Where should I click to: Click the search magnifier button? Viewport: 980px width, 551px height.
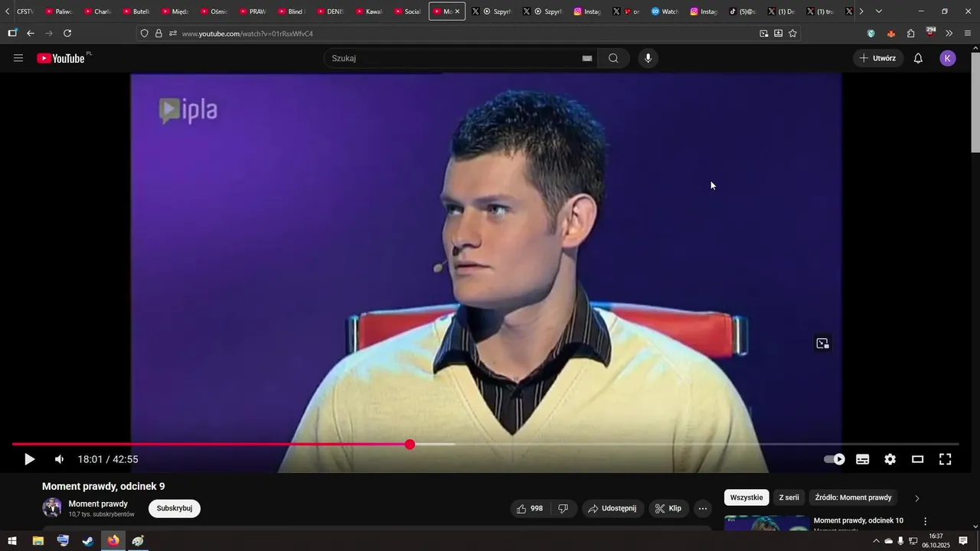(614, 58)
